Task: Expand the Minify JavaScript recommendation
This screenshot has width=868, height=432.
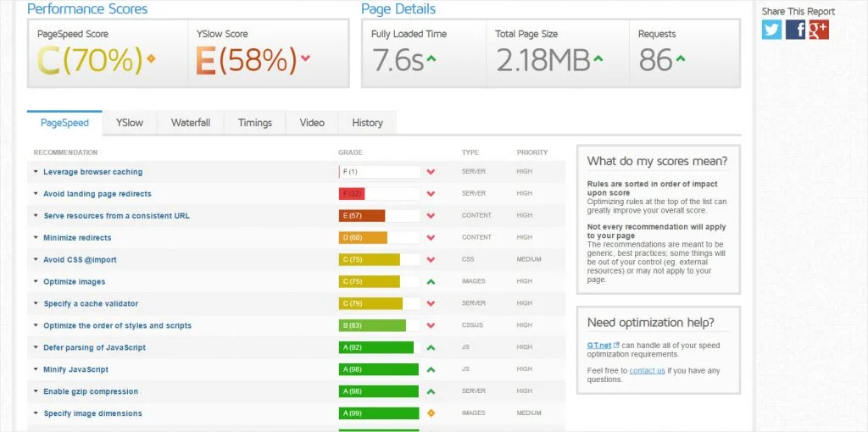Action: tap(71, 369)
